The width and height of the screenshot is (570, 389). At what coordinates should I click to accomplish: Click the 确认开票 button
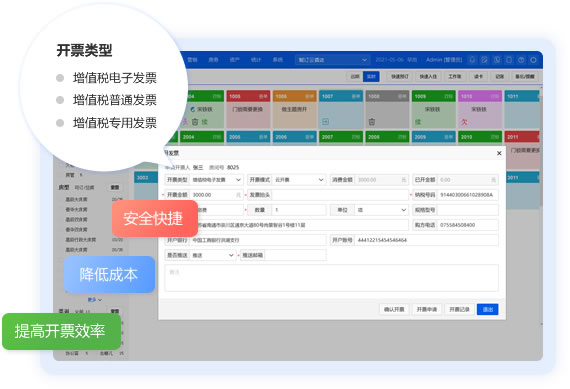click(394, 309)
